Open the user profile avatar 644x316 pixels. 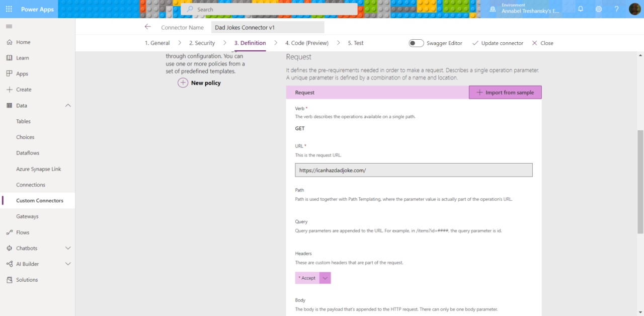[634, 9]
